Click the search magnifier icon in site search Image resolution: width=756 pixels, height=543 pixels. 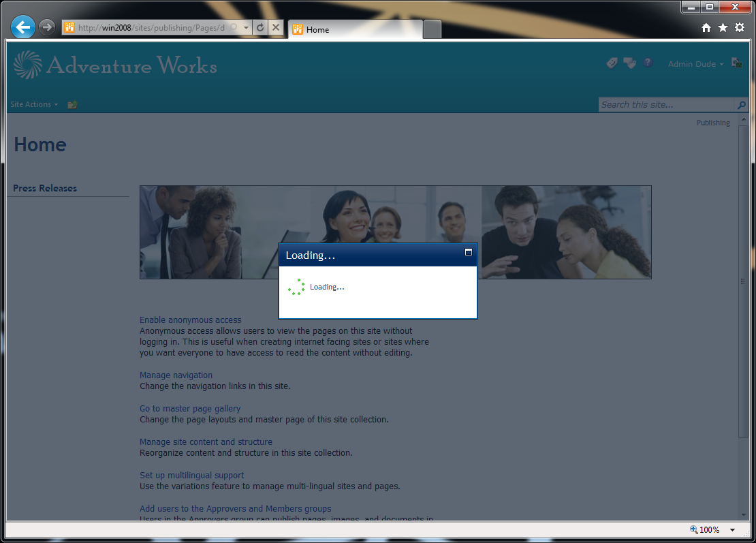(741, 105)
